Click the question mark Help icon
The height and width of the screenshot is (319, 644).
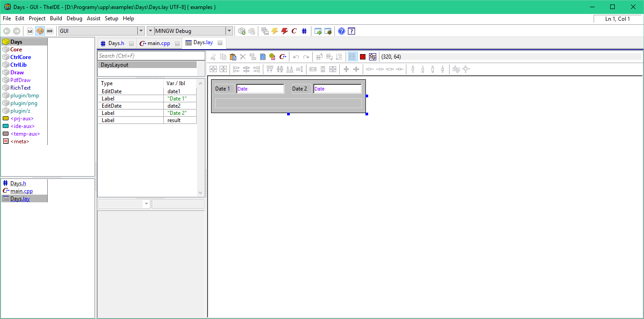point(342,31)
